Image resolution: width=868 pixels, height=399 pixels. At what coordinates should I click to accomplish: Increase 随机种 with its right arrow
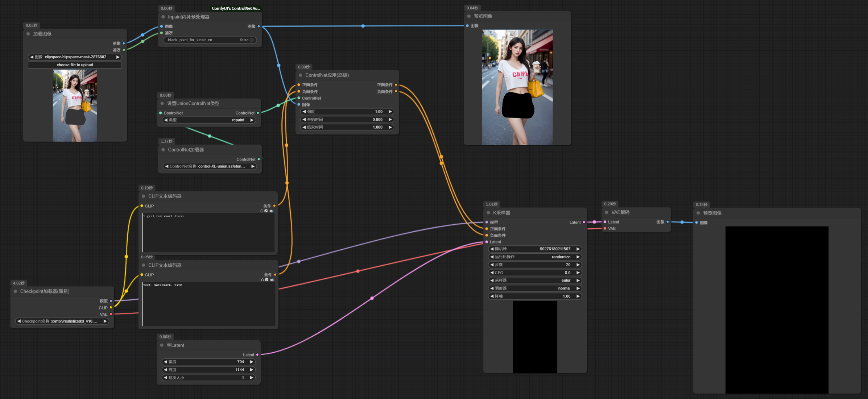(x=578, y=249)
